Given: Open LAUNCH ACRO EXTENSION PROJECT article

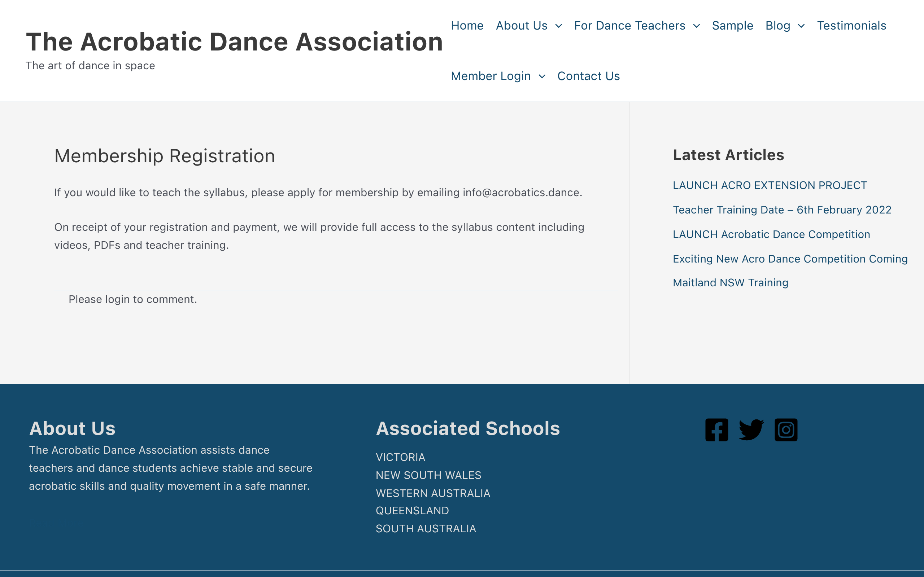Looking at the screenshot, I should point(770,185).
